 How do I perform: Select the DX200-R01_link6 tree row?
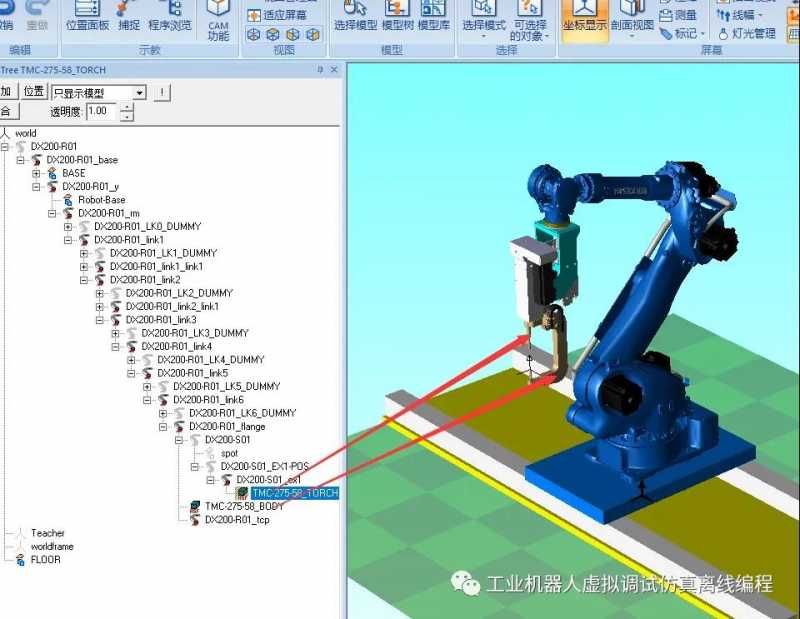coord(208,400)
